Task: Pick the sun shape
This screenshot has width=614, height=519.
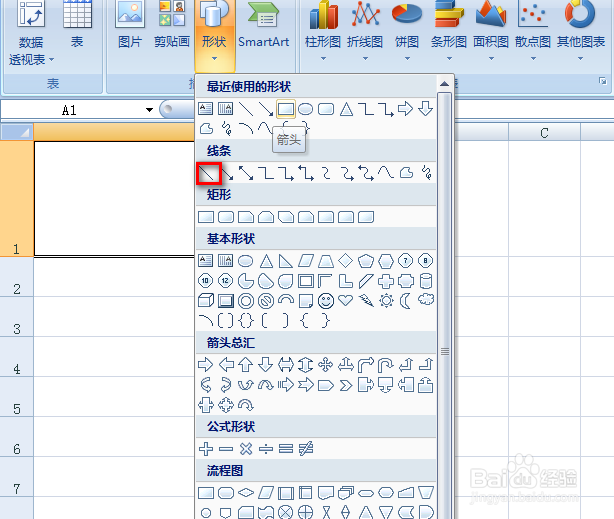Action: click(386, 301)
